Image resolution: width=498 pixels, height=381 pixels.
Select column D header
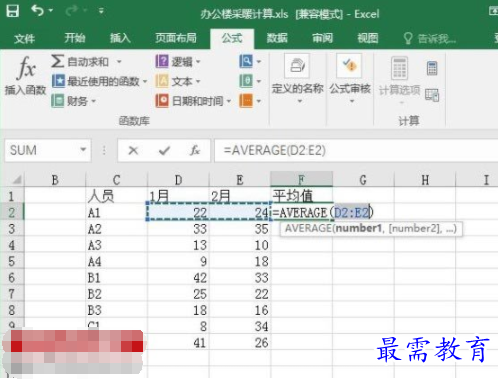pos(178,180)
